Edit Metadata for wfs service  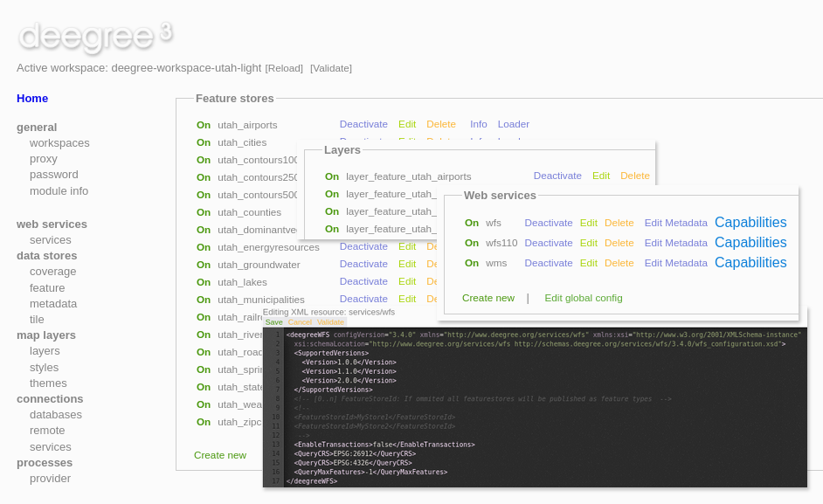676,223
